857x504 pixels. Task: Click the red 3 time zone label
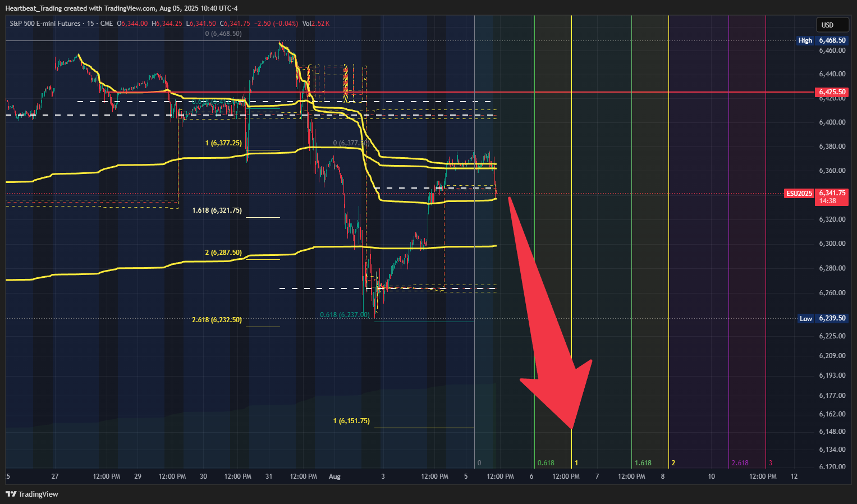(x=771, y=463)
